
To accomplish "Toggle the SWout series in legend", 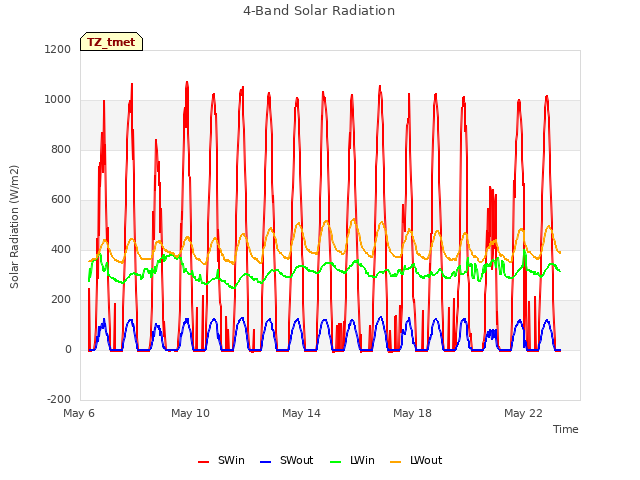I will point(287,460).
